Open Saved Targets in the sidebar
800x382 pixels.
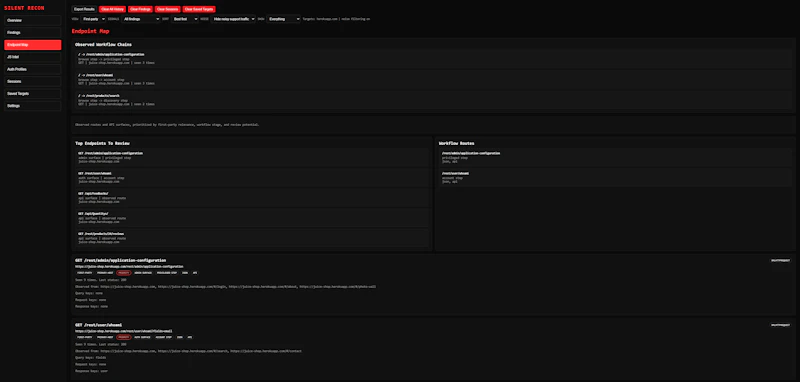[33, 94]
